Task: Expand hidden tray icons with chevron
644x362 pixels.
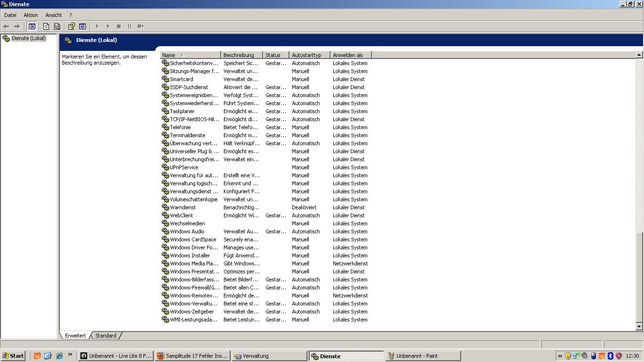Action: point(560,356)
